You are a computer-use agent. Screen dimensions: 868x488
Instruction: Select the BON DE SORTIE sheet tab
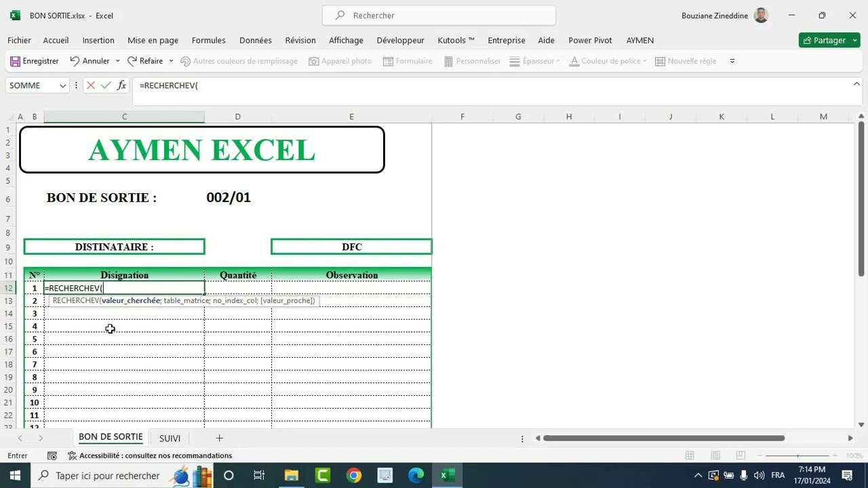(x=111, y=437)
